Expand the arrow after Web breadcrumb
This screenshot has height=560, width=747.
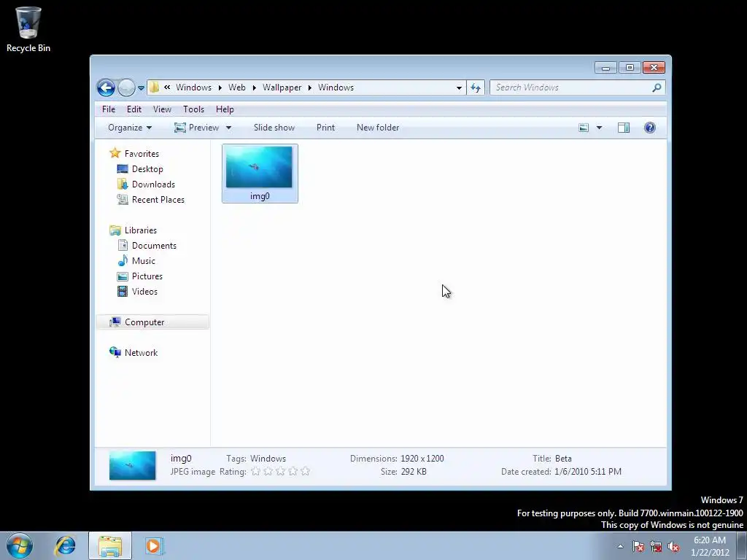(254, 87)
